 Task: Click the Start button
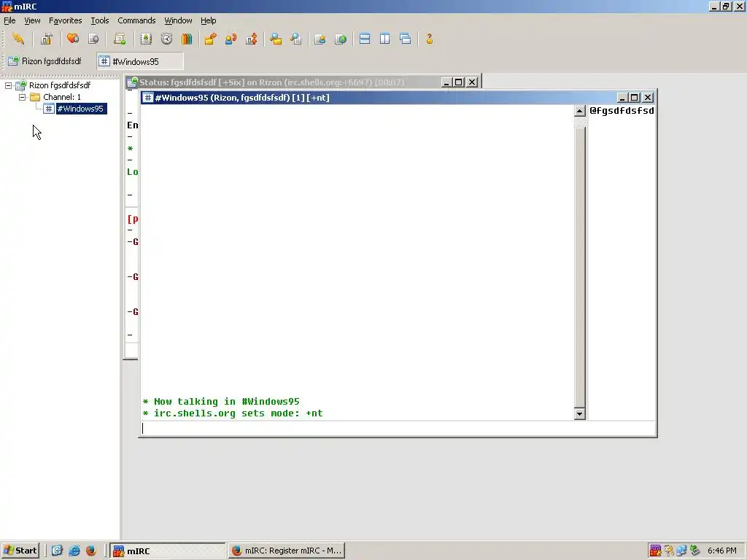[x=20, y=551]
